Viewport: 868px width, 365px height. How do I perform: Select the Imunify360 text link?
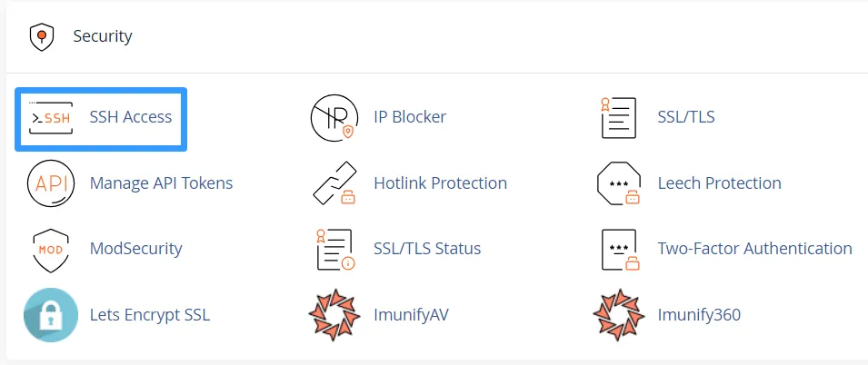699,316
